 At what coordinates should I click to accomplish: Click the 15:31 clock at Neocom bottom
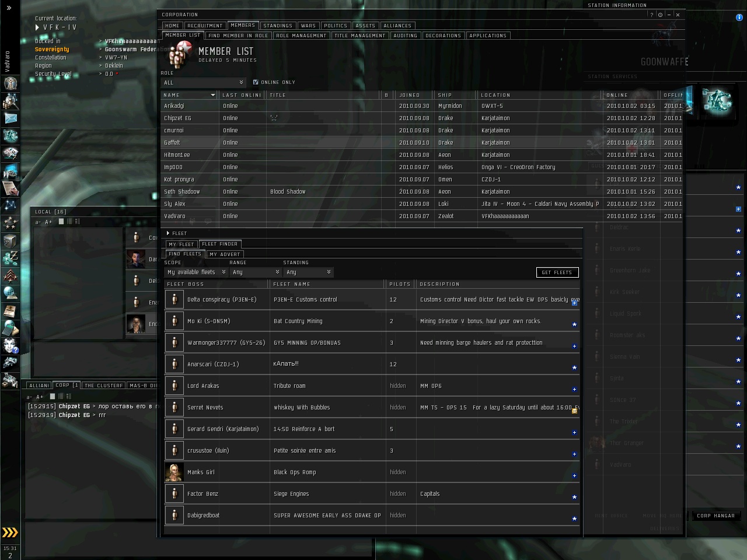coord(10,548)
